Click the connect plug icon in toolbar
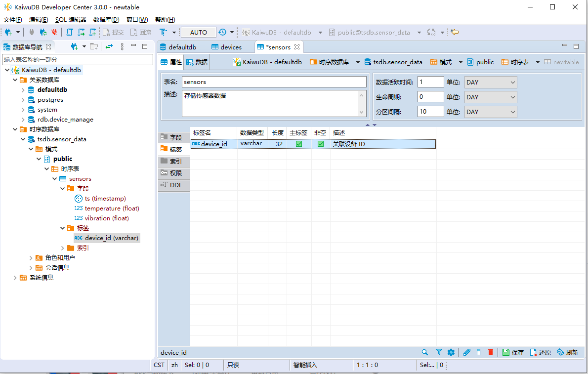The height and width of the screenshot is (374, 588). (x=32, y=32)
